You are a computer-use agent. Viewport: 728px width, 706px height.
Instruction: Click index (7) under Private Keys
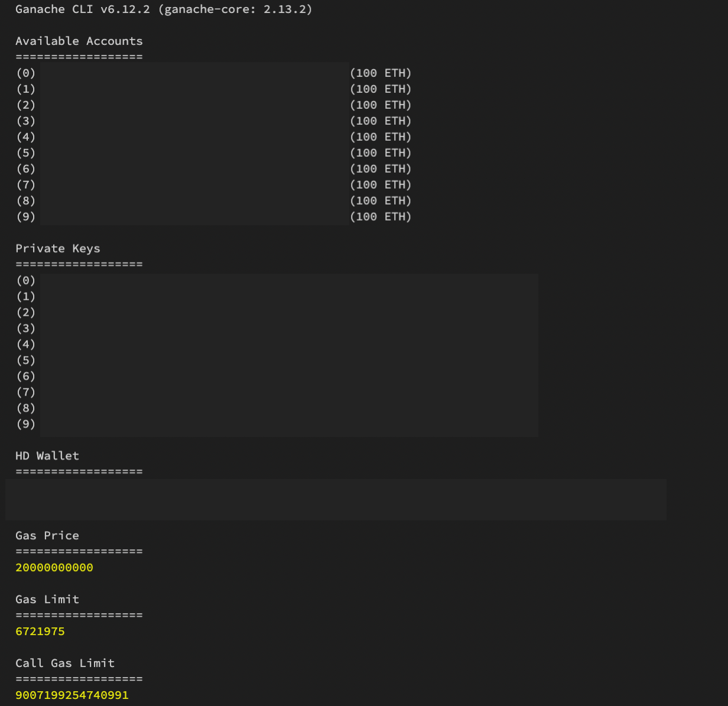coord(26,392)
